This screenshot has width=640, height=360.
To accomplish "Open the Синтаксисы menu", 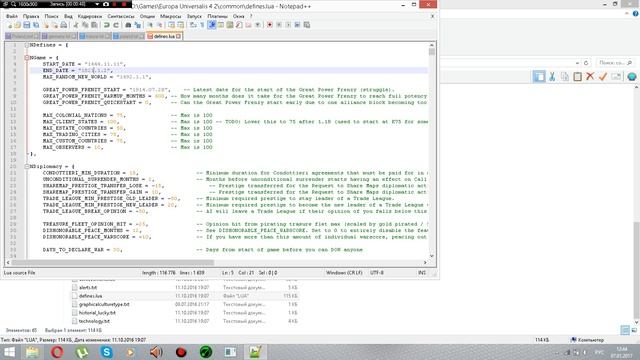I will 121,16.
